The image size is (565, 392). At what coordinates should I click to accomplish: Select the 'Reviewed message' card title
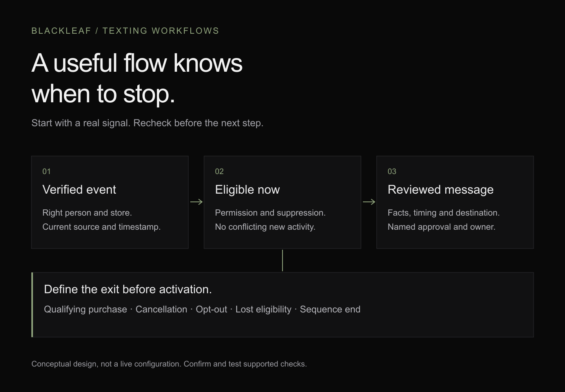441,190
